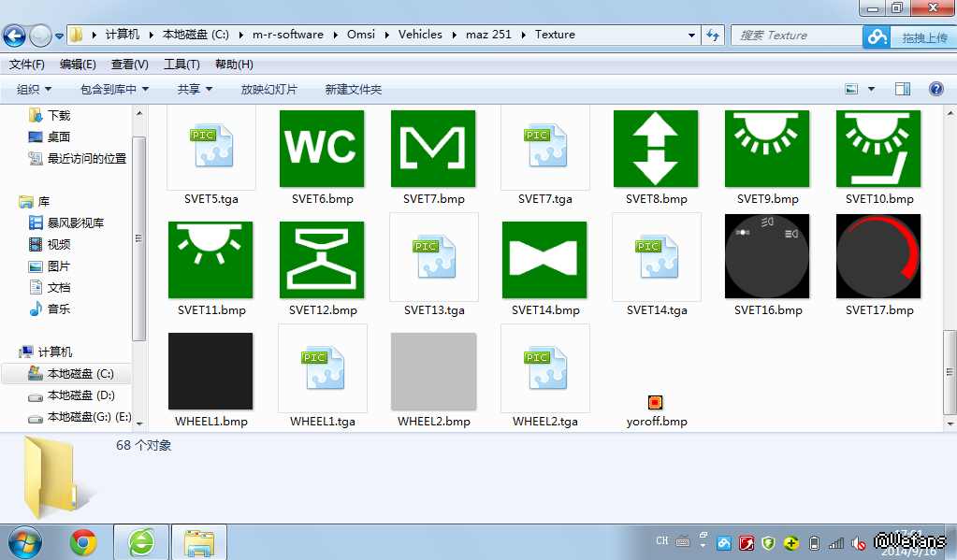Toggle the preview pane button
This screenshot has height=560, width=957.
click(903, 89)
